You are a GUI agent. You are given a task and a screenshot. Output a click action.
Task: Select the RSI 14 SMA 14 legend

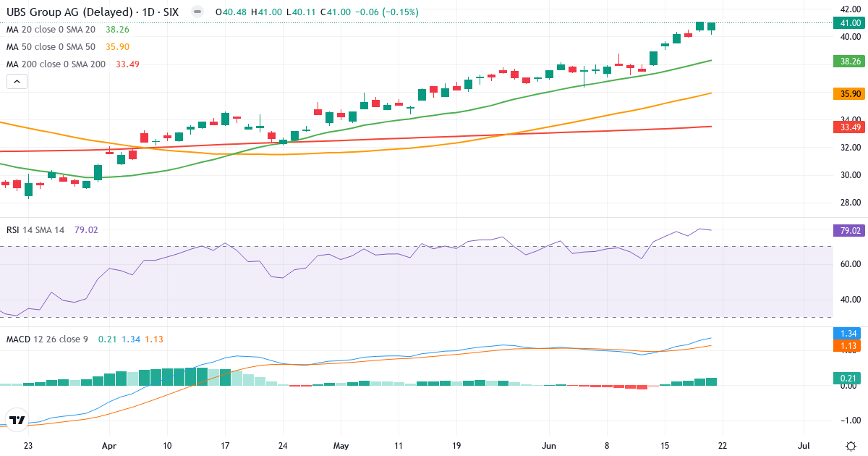click(35, 229)
